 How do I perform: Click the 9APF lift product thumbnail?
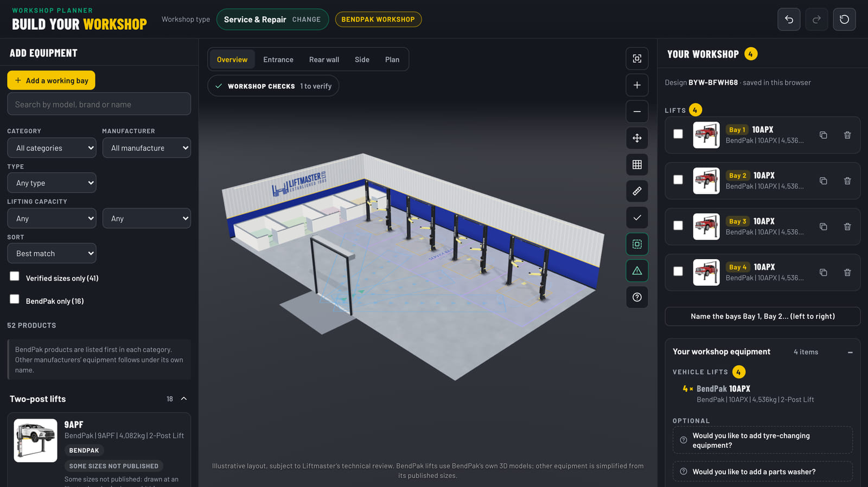[35, 440]
